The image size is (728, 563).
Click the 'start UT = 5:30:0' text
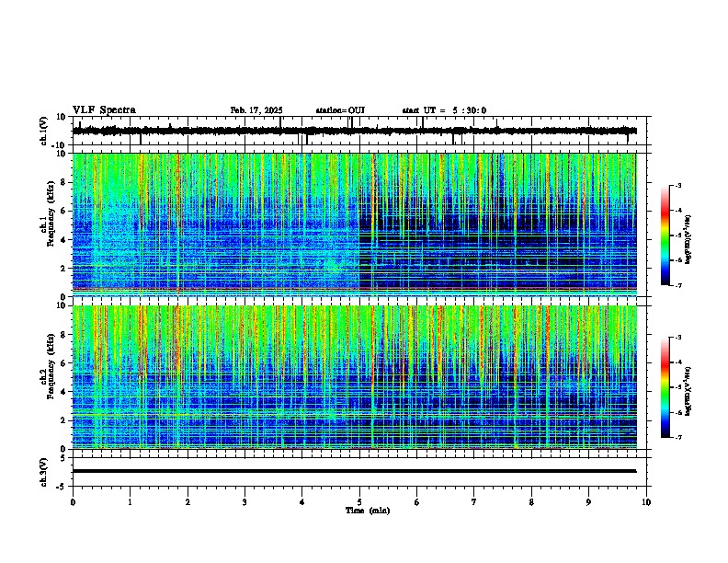(x=444, y=110)
